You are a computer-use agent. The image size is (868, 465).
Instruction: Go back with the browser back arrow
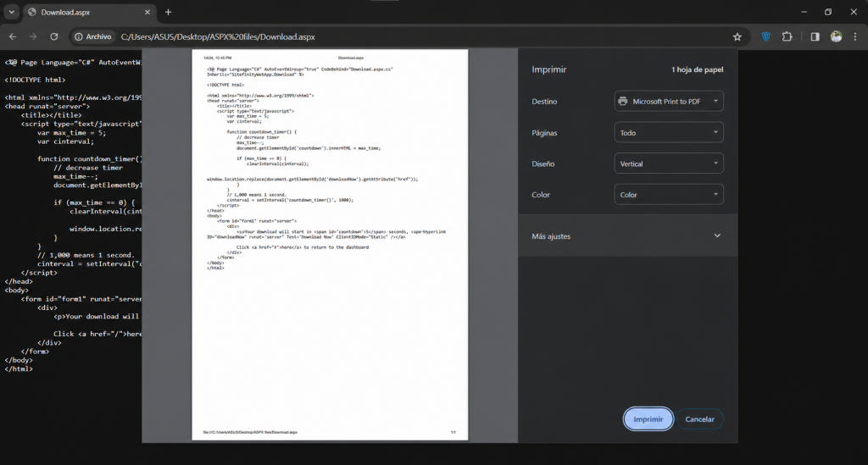tap(13, 36)
